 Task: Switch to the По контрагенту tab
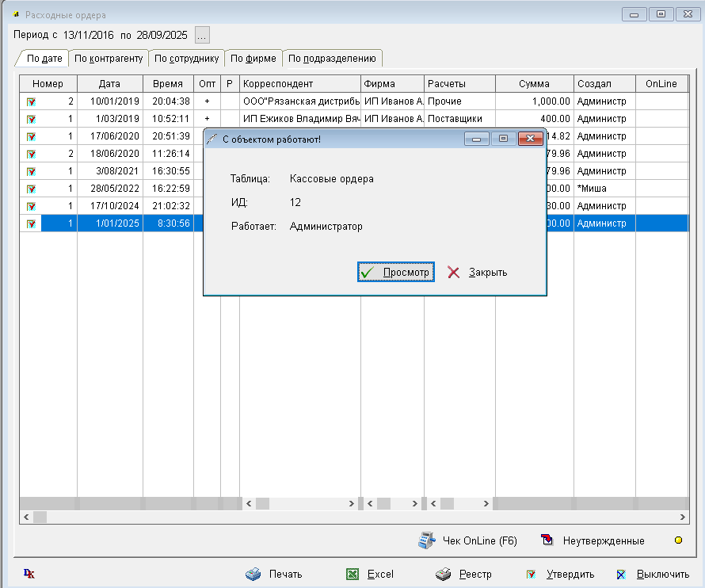click(109, 59)
